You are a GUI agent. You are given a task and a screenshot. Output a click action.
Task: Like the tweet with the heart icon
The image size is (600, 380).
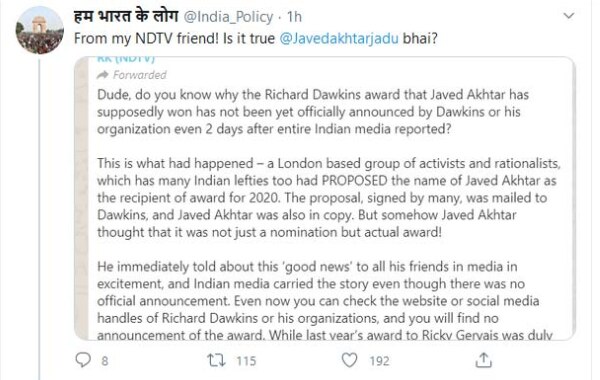(349, 360)
